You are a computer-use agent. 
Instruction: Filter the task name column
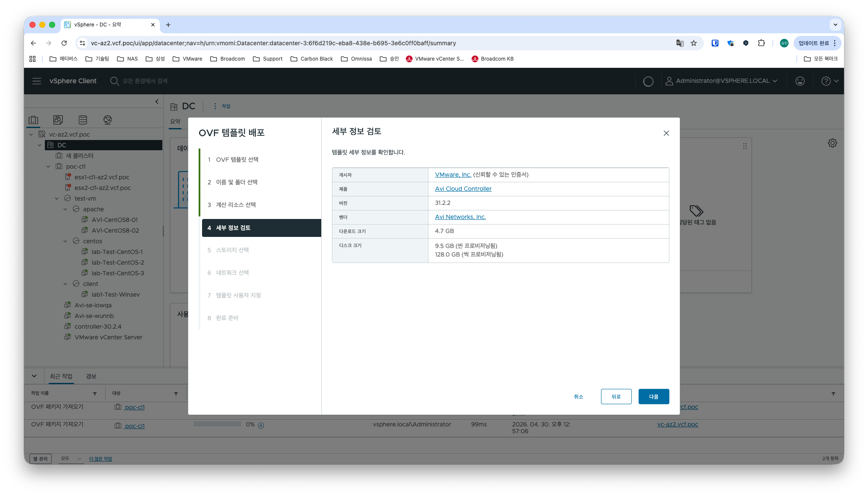click(95, 394)
